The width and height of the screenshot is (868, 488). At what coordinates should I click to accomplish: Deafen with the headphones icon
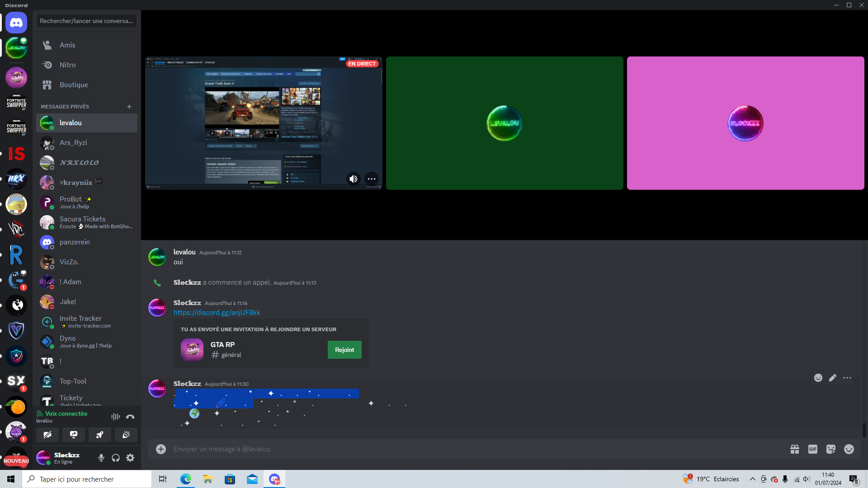116,458
